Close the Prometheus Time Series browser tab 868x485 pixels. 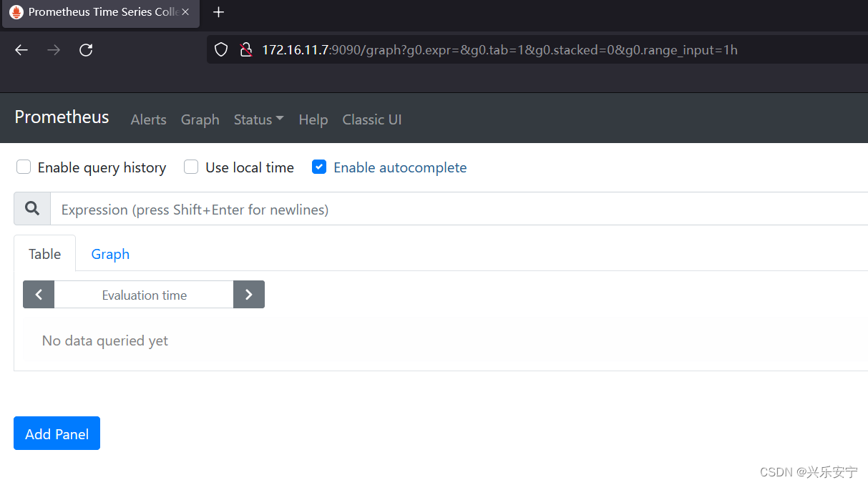point(185,12)
